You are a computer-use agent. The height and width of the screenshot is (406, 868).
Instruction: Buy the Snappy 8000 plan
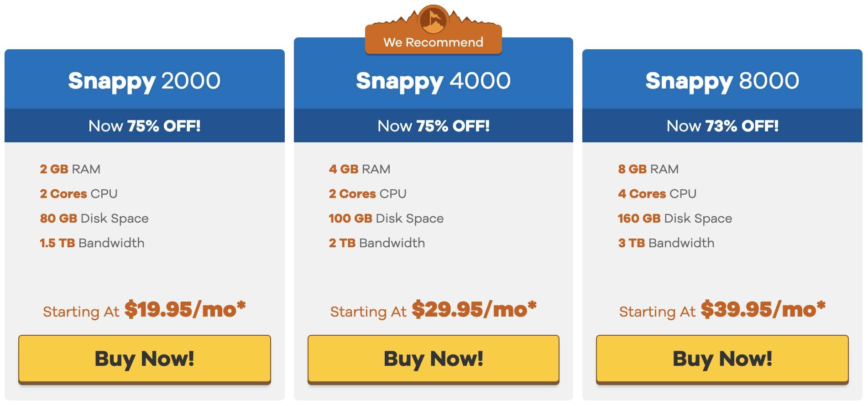coord(722,359)
